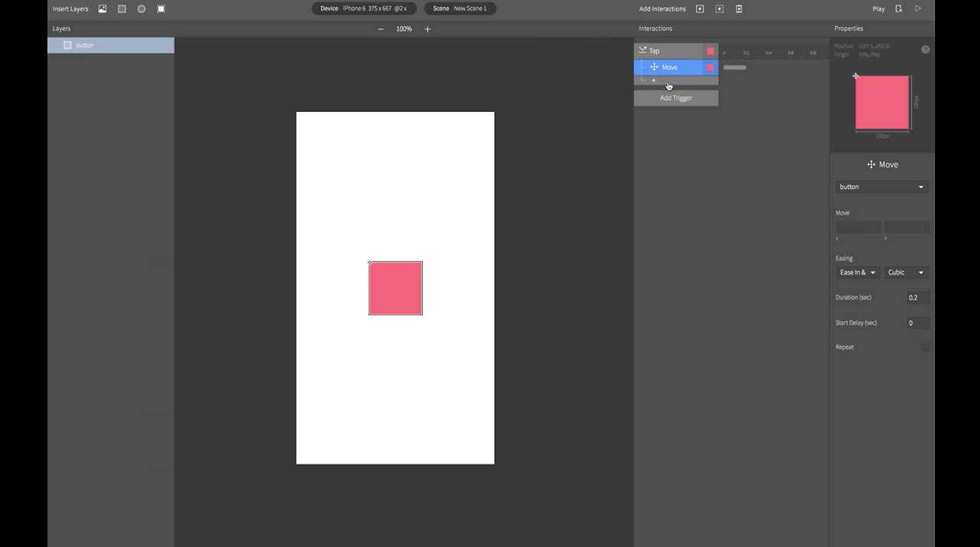Select the Tap trigger row
980x547 pixels.
pos(676,51)
